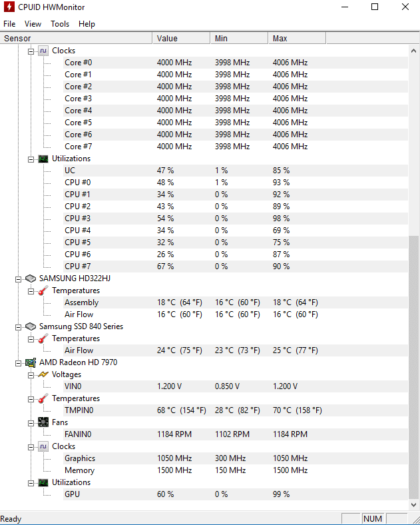420x525 pixels.
Task: Click the CPU Utilizations chip icon
Action: pos(43,159)
